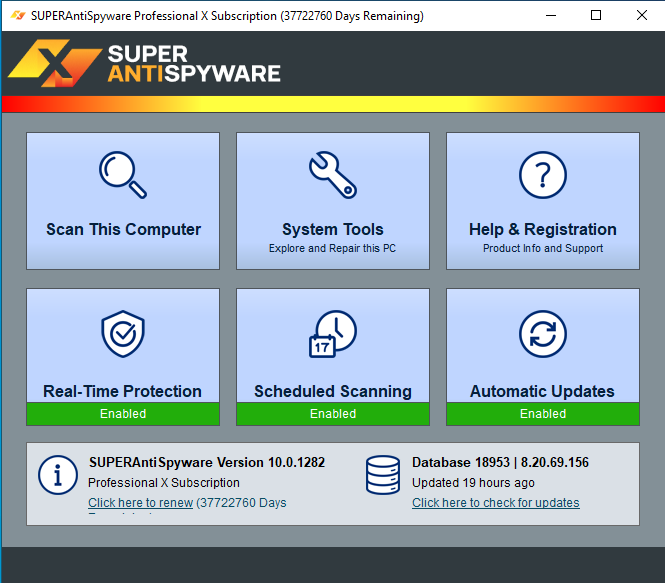
Task: Click the title bar application icon
Action: click(x=18, y=16)
